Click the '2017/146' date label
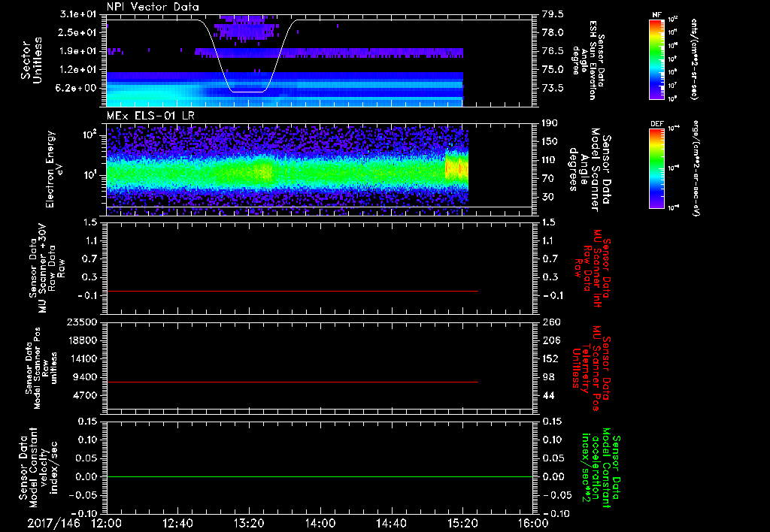Screen dimensions: 770x532 coord(53,523)
